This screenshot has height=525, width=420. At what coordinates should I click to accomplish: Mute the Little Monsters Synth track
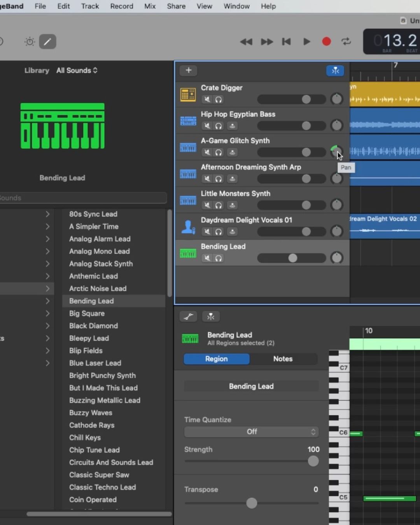click(207, 205)
